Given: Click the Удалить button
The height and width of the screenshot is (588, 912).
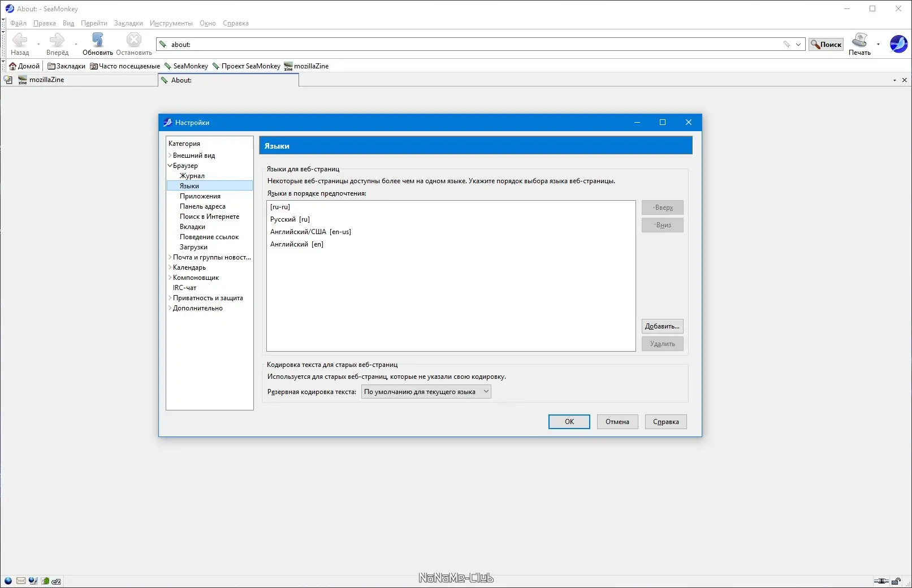Looking at the screenshot, I should (x=663, y=344).
